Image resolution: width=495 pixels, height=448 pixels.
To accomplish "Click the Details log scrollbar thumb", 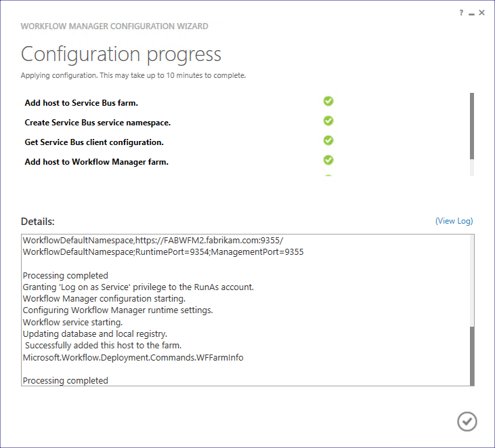I will tap(472, 356).
